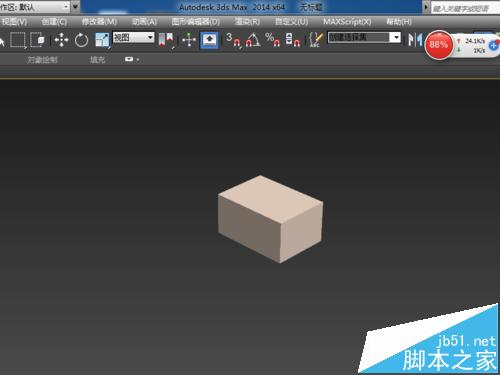Image resolution: width=500 pixels, height=375 pixels.
Task: Expand the named selection sets dropdown
Action: point(364,37)
